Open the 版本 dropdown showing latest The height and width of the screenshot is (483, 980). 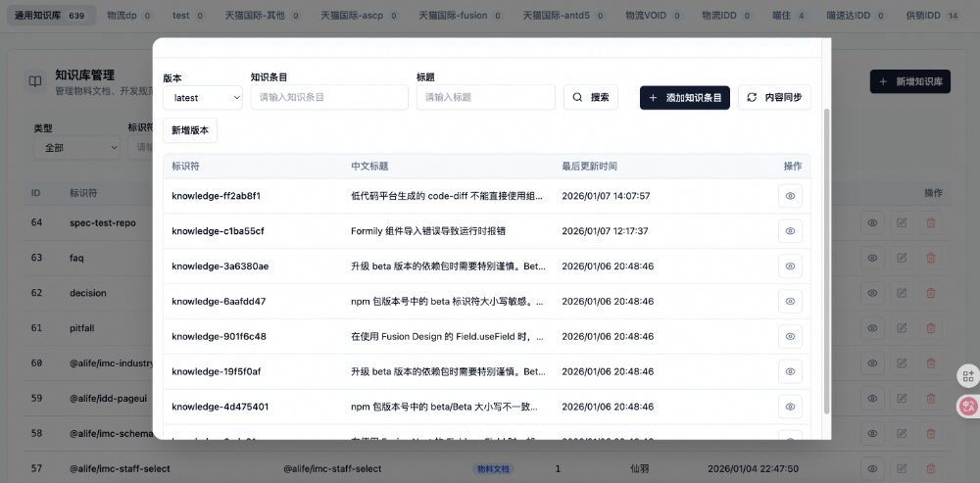click(x=203, y=97)
